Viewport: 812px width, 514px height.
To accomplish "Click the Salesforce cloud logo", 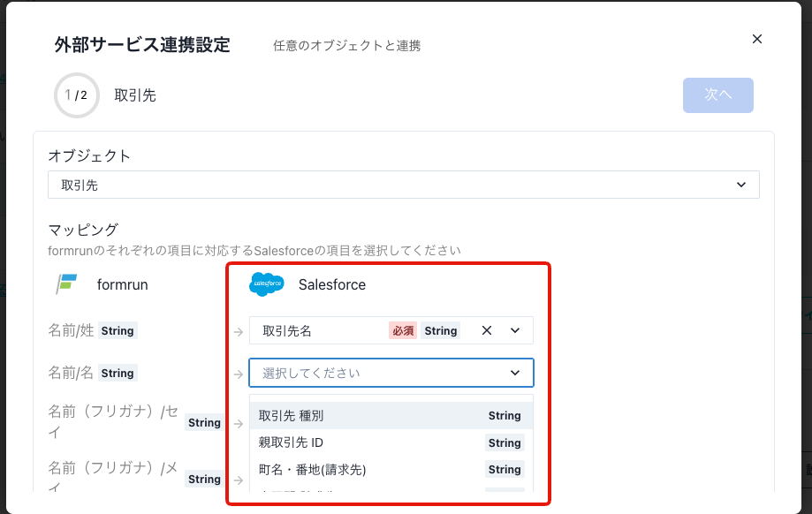I will click(267, 284).
